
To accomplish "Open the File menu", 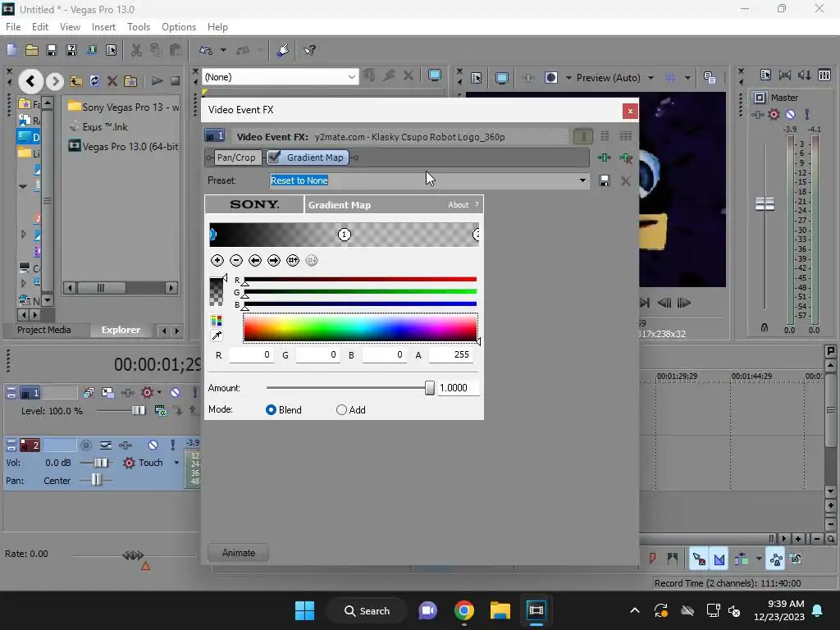I will click(13, 27).
